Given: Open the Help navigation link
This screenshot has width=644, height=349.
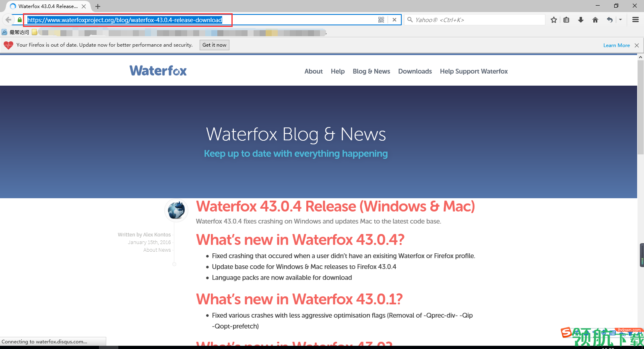Looking at the screenshot, I should click(x=338, y=71).
